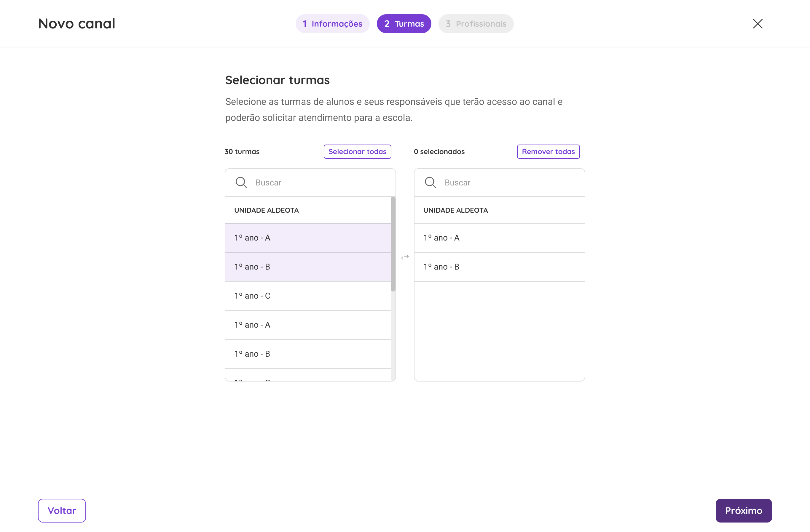
Task: Click the search icon in left list
Action: 241,182
